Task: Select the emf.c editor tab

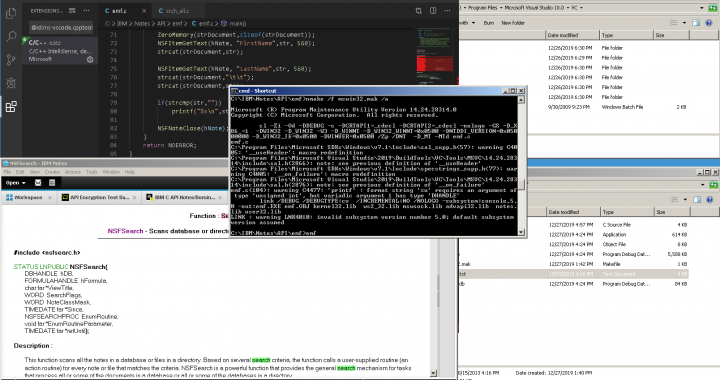Action: (119, 11)
